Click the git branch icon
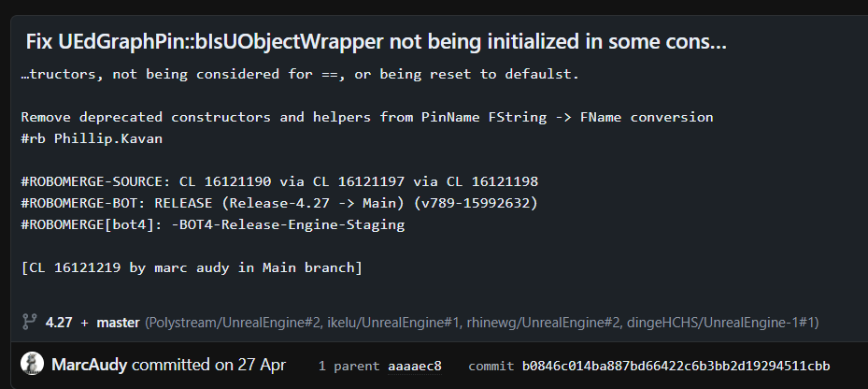 pyautogui.click(x=29, y=322)
